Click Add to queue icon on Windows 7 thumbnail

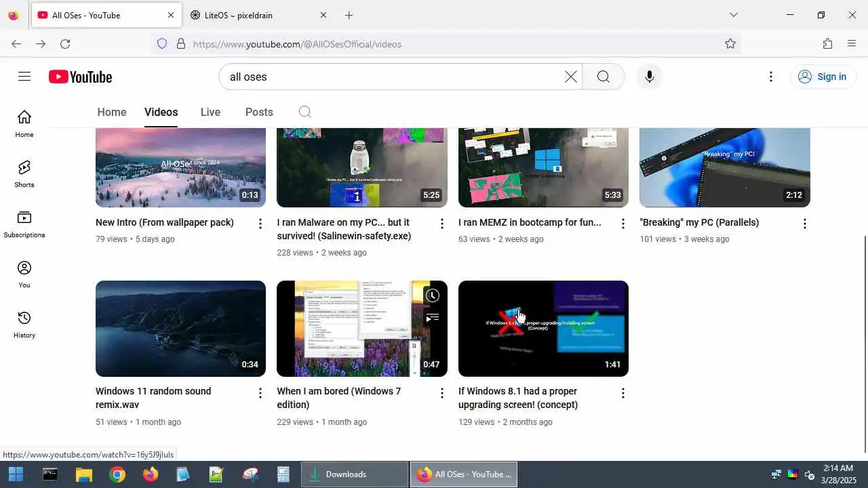pos(433,317)
